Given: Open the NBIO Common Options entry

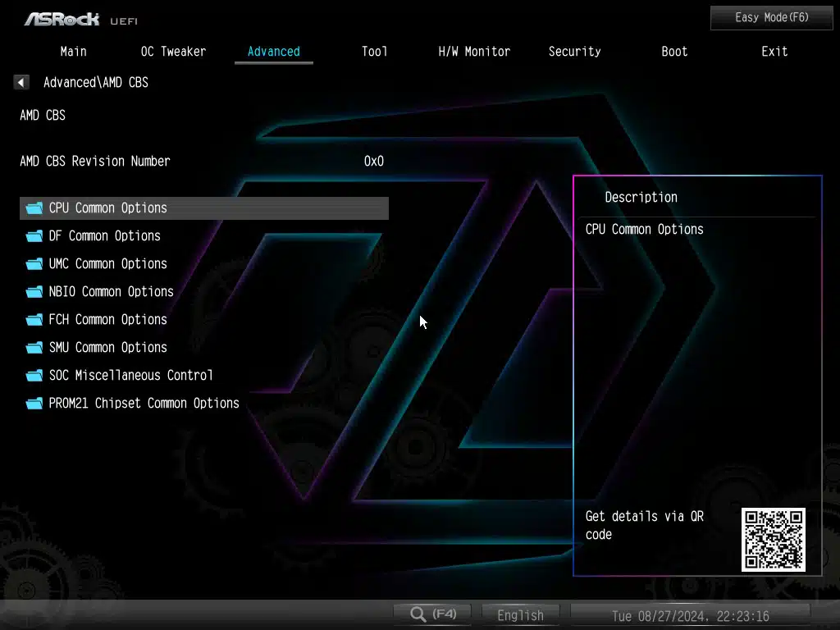Looking at the screenshot, I should coord(111,292).
